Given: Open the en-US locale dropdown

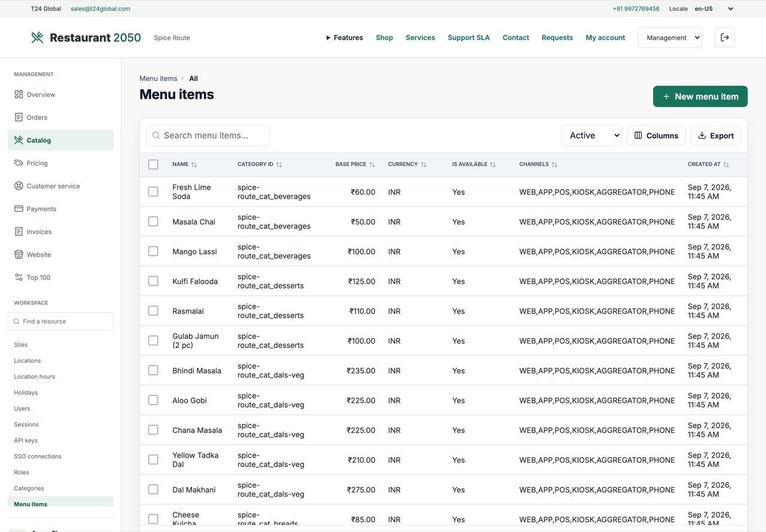Looking at the screenshot, I should point(714,9).
